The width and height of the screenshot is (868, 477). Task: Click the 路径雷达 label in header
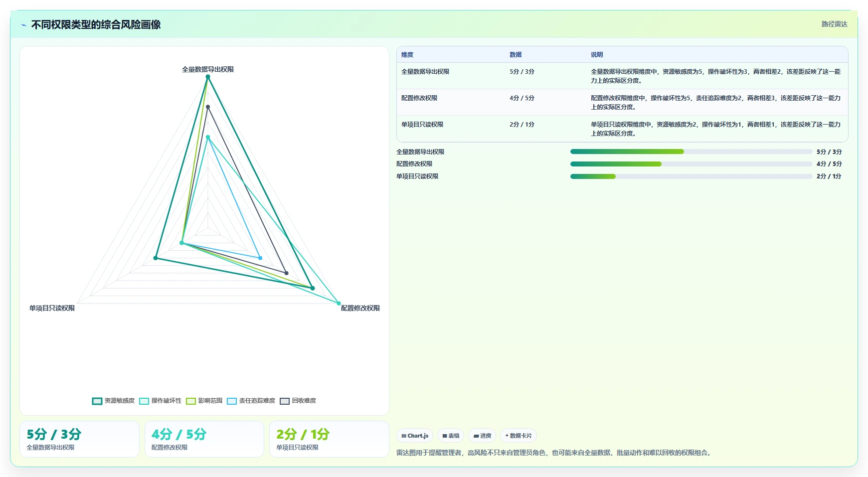(x=835, y=24)
